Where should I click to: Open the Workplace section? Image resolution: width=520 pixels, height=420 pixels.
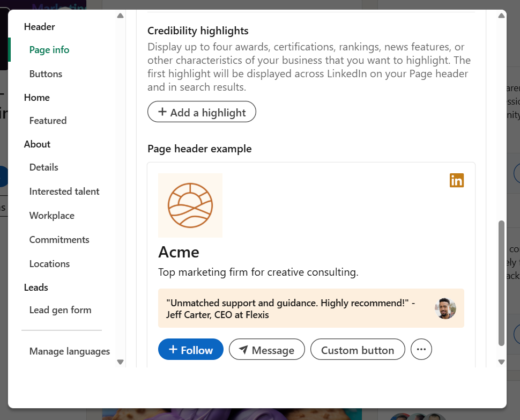tap(52, 216)
